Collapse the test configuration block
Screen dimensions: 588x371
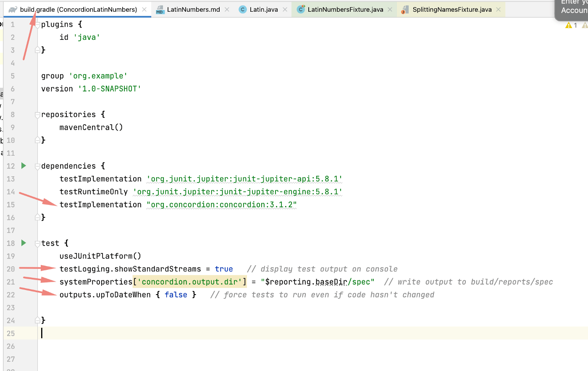(x=37, y=243)
